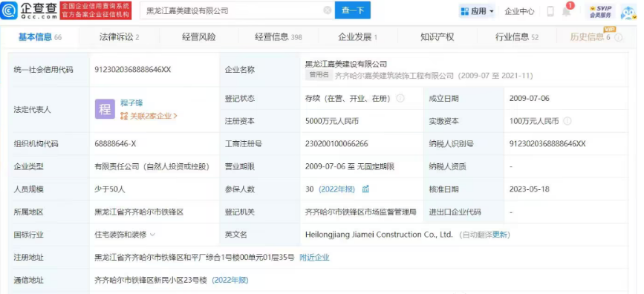This screenshot has height=294, width=644.
Task: Switch to the 法律诉讼 tab
Action: (x=119, y=37)
